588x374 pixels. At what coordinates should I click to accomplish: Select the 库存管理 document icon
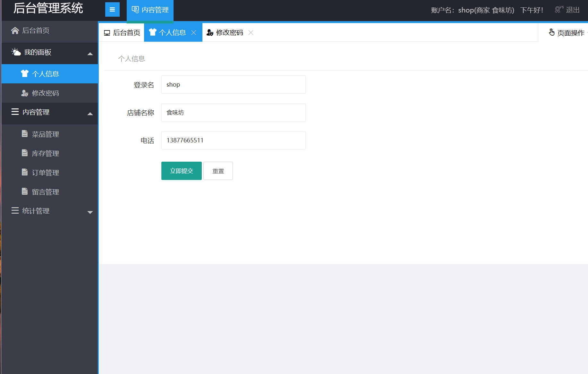(x=25, y=153)
